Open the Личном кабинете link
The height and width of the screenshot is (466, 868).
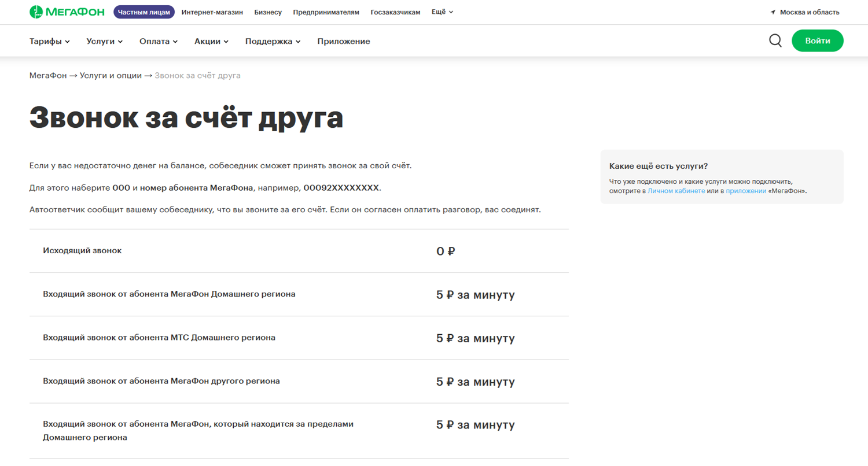click(x=676, y=190)
